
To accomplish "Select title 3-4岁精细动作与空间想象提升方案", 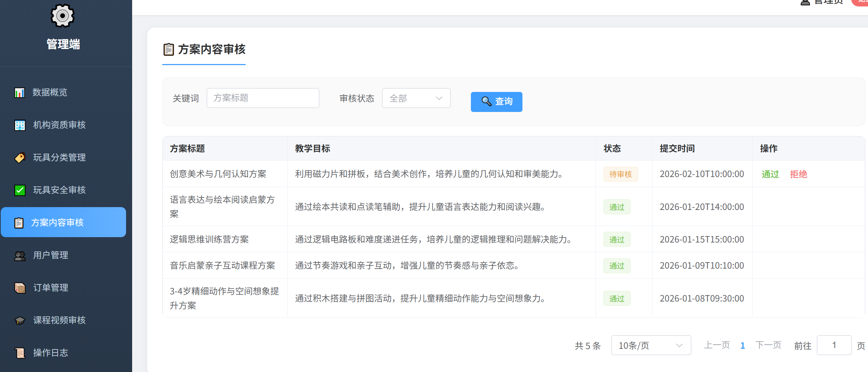I will tap(224, 298).
